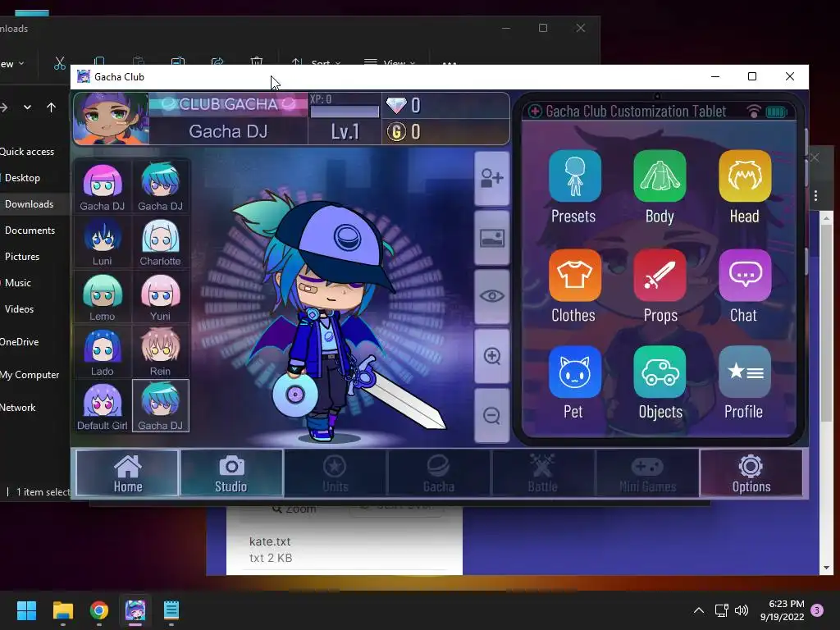
Task: Open the Mini Games tab
Action: click(x=647, y=473)
